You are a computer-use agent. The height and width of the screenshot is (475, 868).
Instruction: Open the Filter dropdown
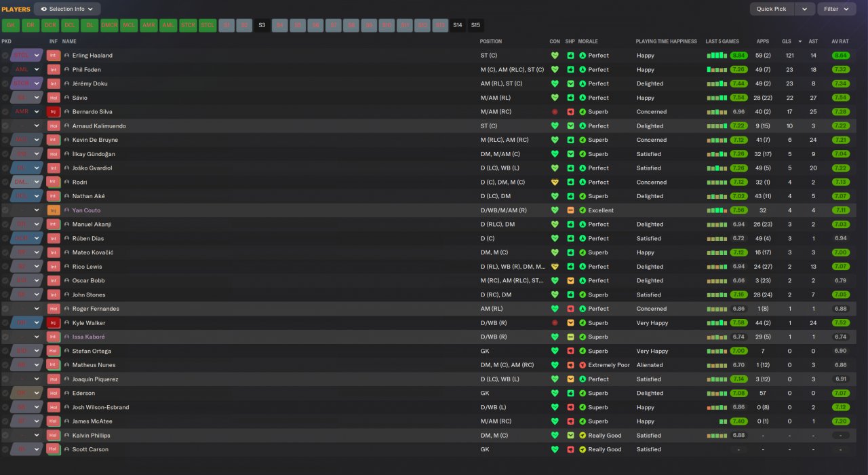(x=837, y=9)
